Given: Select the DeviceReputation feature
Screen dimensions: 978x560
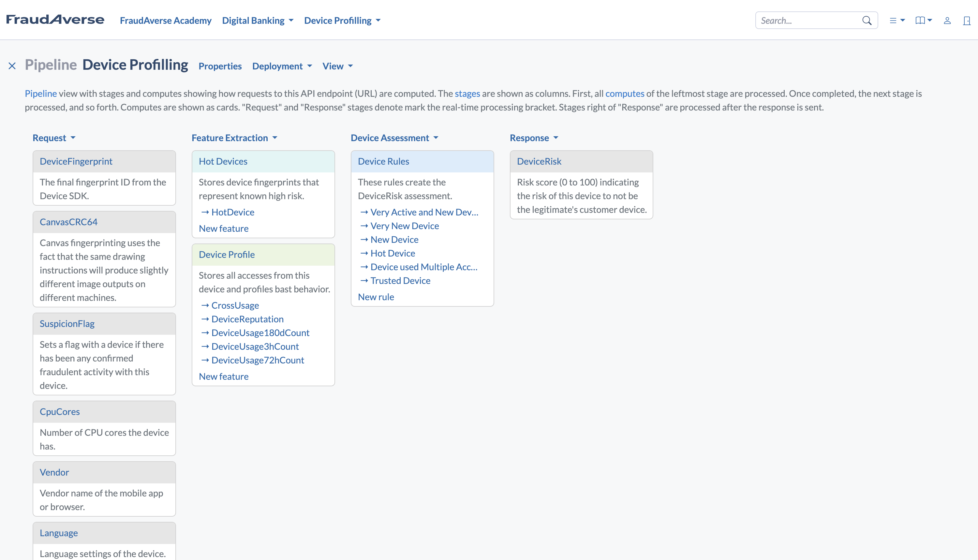Looking at the screenshot, I should [x=247, y=319].
